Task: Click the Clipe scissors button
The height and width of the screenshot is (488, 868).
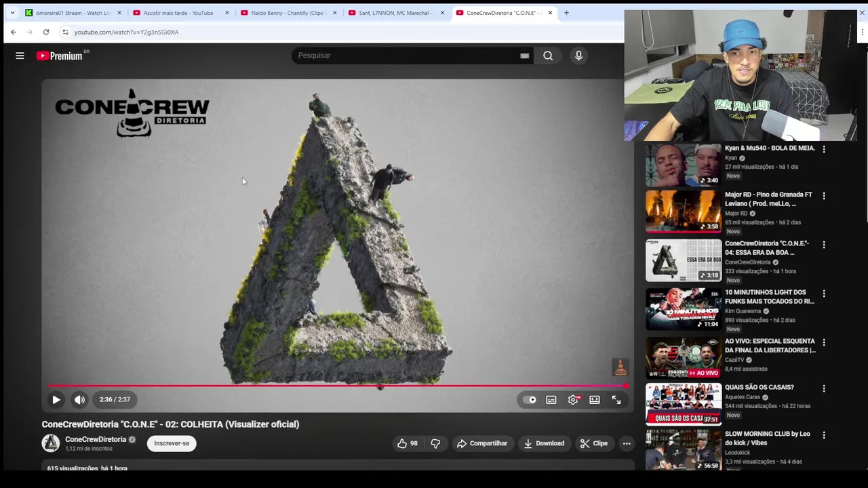Action: [x=594, y=443]
